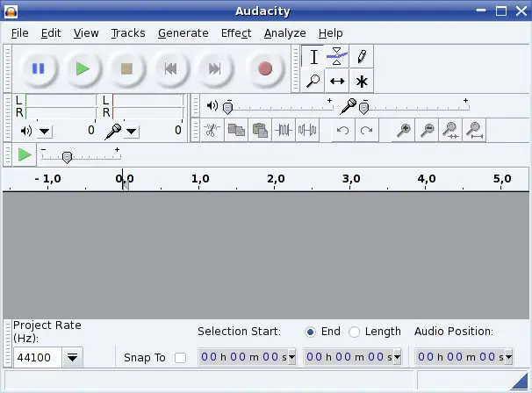The image size is (532, 393).
Task: Click the red Record button
Action: [265, 68]
